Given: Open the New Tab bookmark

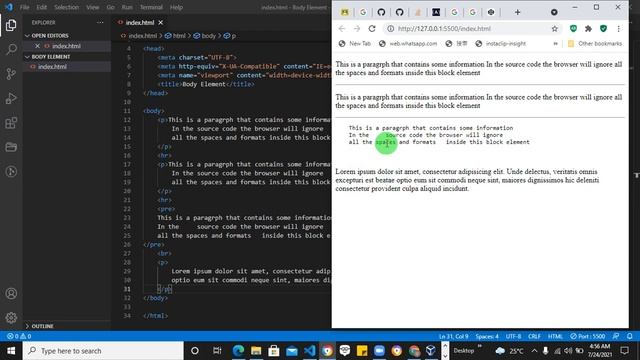Looking at the screenshot, I should (355, 44).
